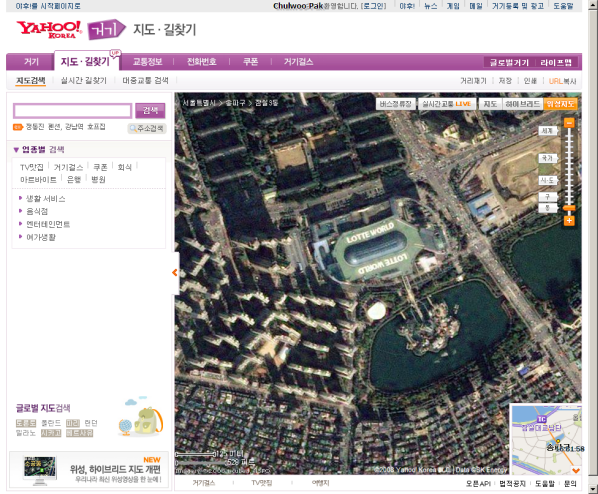The height and width of the screenshot is (494, 598).
Task: Click the 시카고 global map city link
Action: [51, 433]
